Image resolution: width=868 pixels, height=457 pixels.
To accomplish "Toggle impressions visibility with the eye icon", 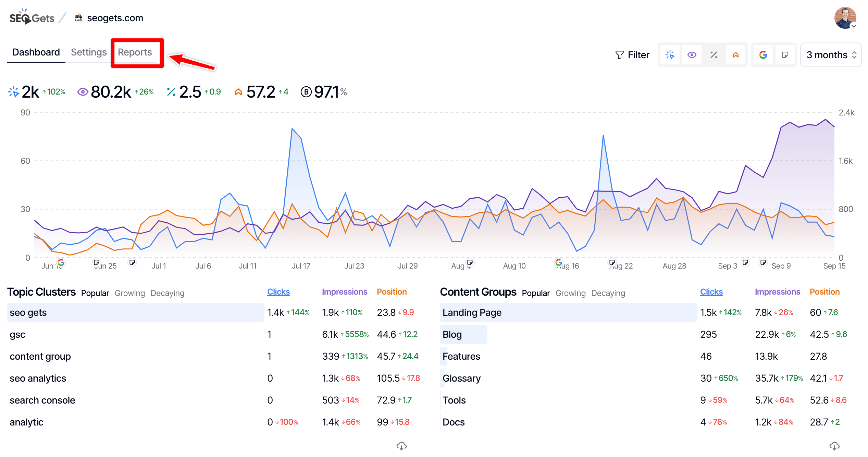I will tap(692, 54).
